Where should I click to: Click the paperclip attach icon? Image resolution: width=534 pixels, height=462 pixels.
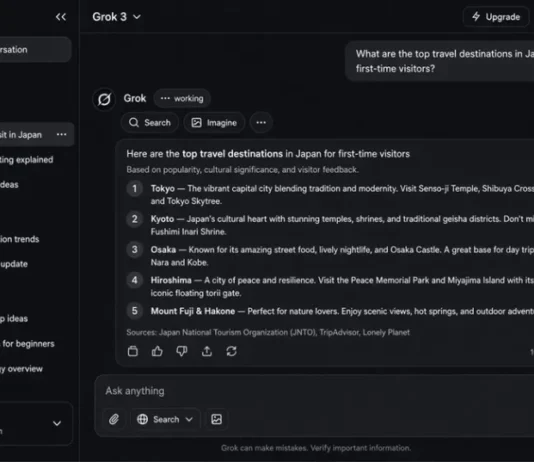[114, 419]
